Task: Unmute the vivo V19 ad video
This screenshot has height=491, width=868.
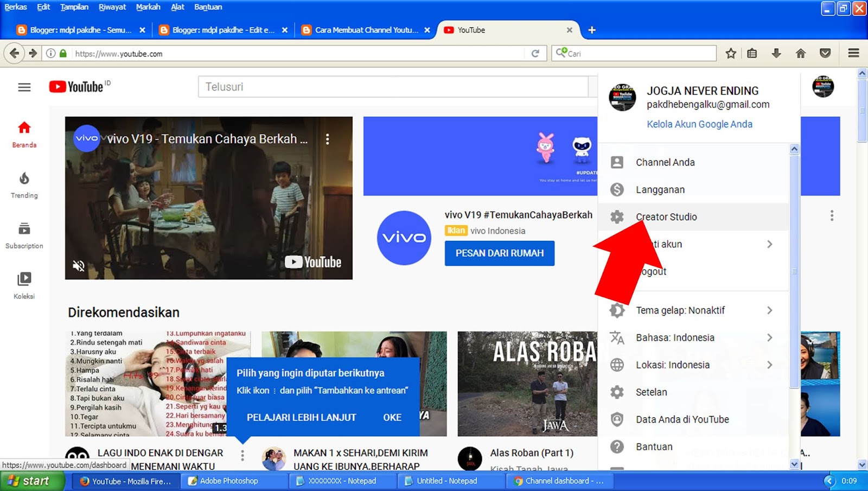Action: (79, 266)
